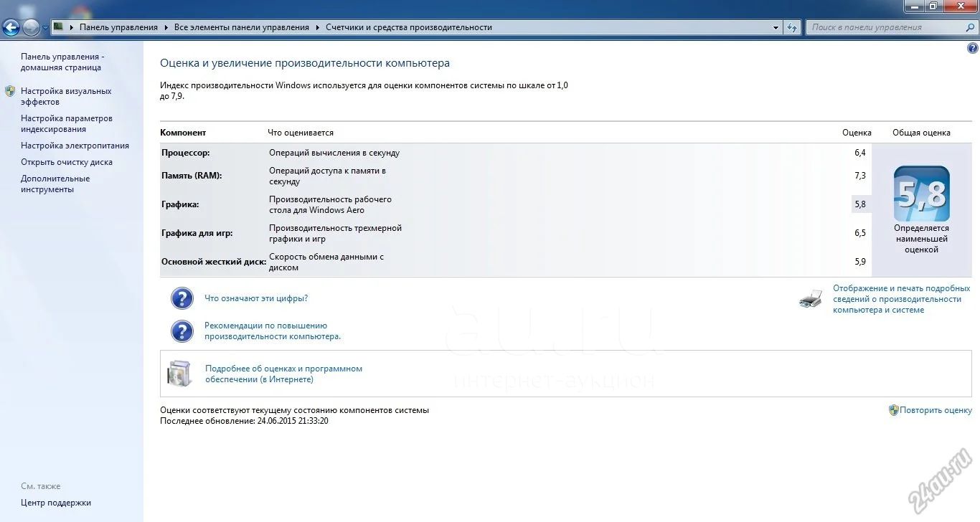Click the shield icon beside visual effects setting

coord(10,91)
